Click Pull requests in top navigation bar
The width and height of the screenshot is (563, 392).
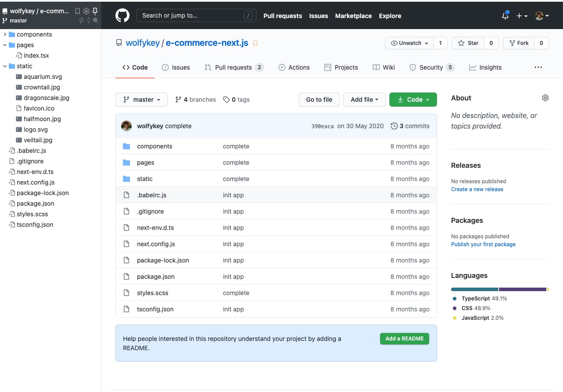(283, 16)
